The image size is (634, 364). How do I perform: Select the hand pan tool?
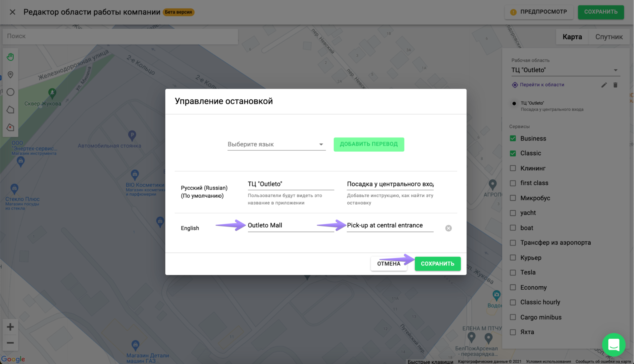point(10,57)
